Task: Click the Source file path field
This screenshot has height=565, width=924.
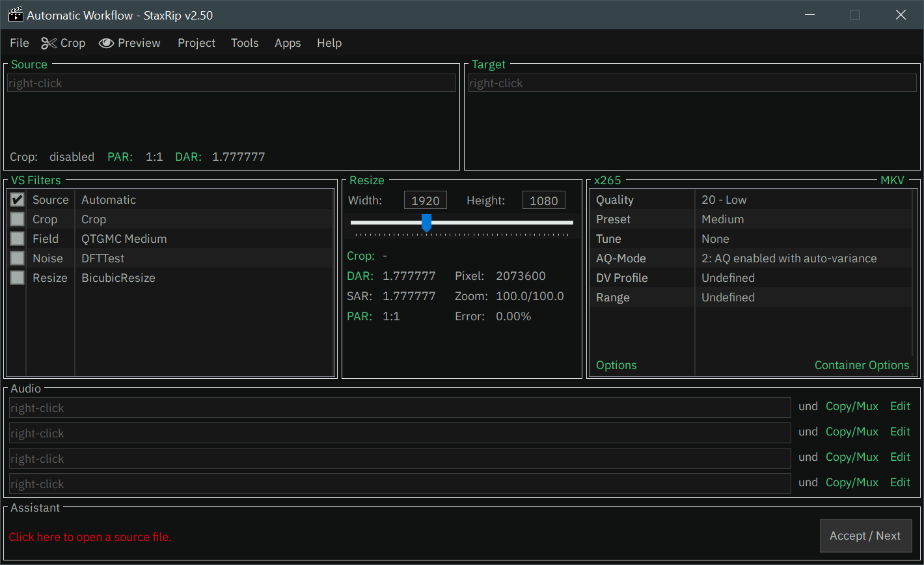Action: tap(232, 83)
